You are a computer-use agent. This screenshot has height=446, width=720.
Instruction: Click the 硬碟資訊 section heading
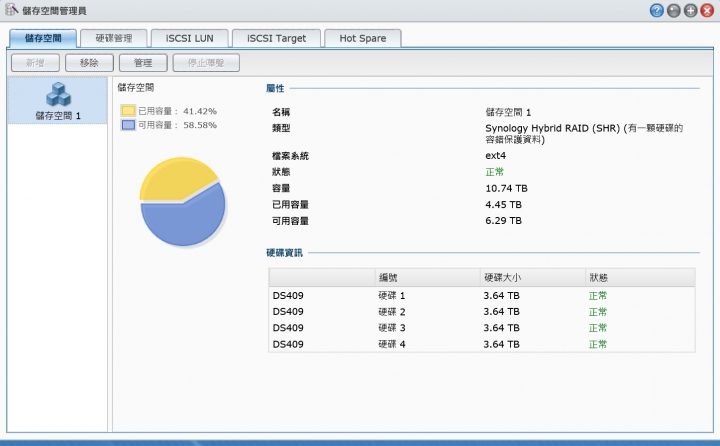point(284,253)
